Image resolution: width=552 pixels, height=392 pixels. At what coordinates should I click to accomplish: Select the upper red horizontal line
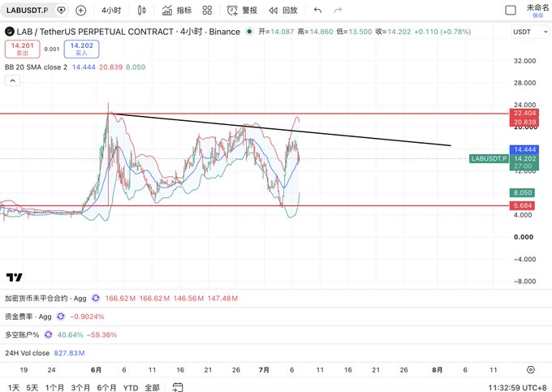(x=255, y=114)
